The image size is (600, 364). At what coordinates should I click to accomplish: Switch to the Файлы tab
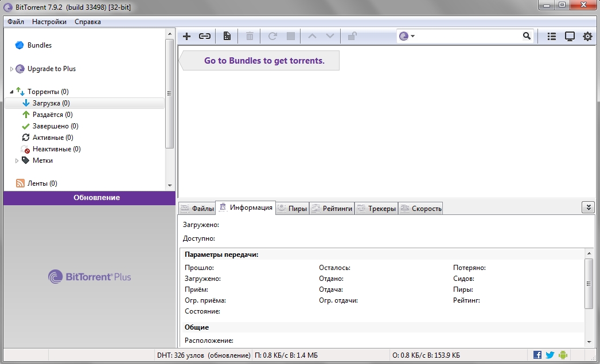tap(197, 209)
